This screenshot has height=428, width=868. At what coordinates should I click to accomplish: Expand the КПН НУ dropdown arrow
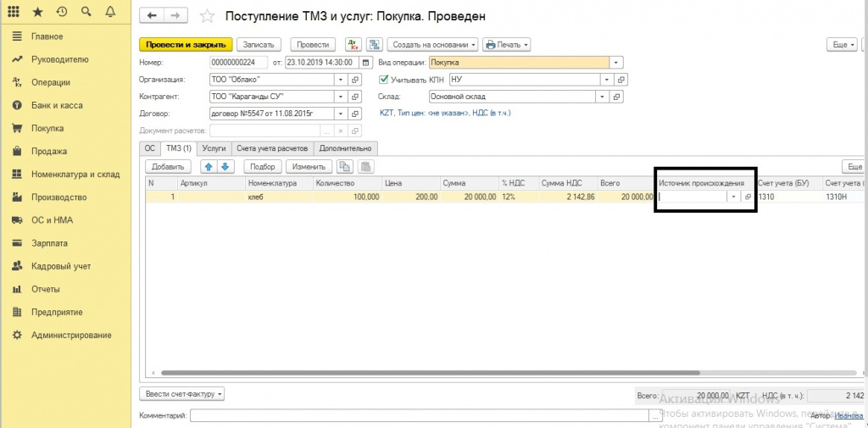(608, 80)
